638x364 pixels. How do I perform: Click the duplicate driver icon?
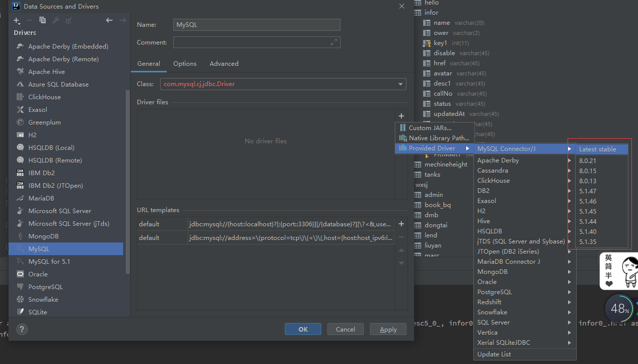click(43, 20)
